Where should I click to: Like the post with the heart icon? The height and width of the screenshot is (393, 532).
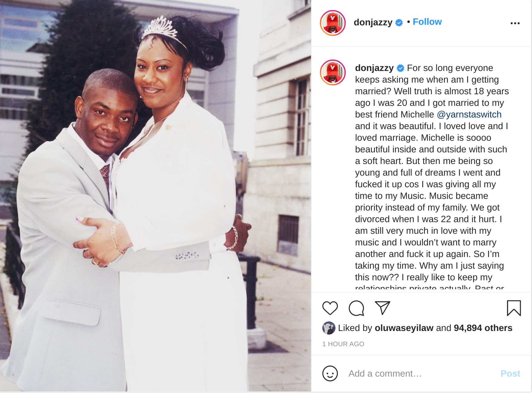[330, 308]
